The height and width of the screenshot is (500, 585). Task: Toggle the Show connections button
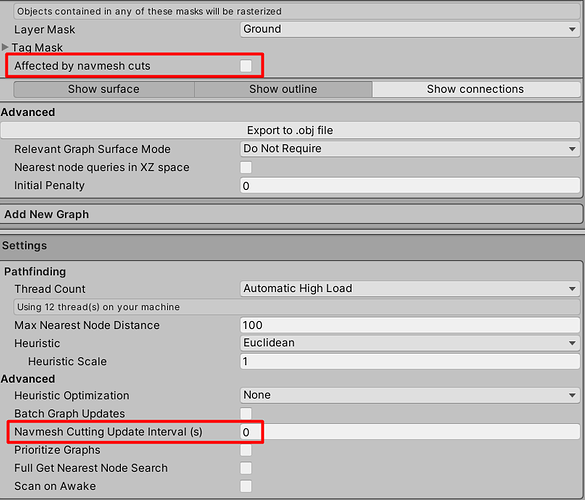click(476, 89)
